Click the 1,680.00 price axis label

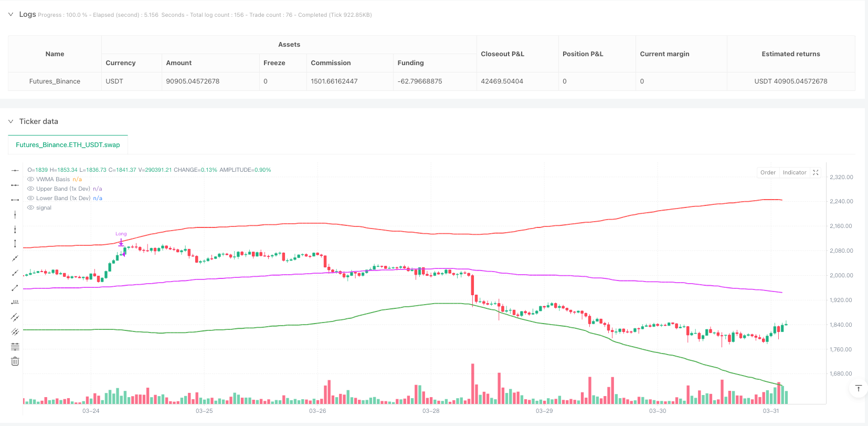click(841, 373)
